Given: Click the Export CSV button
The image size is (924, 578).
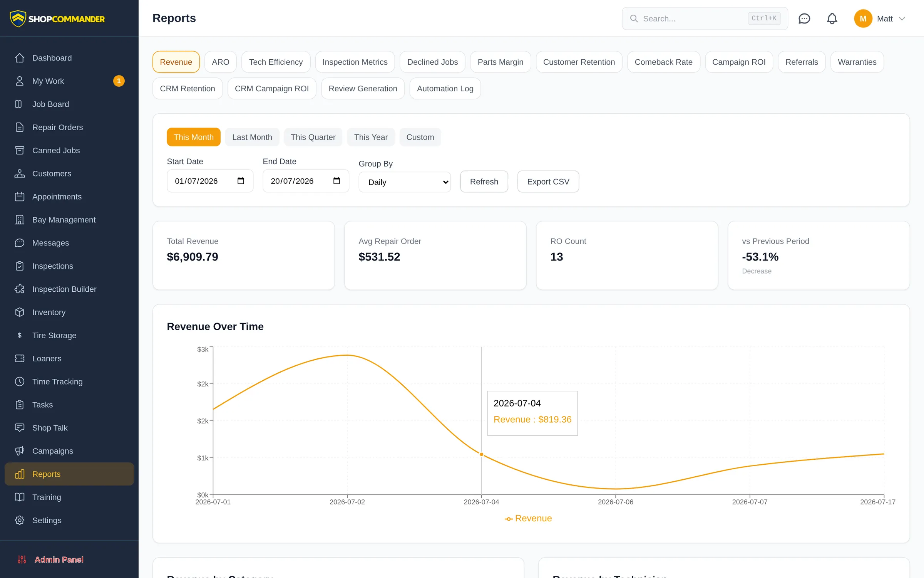Looking at the screenshot, I should click(548, 181).
